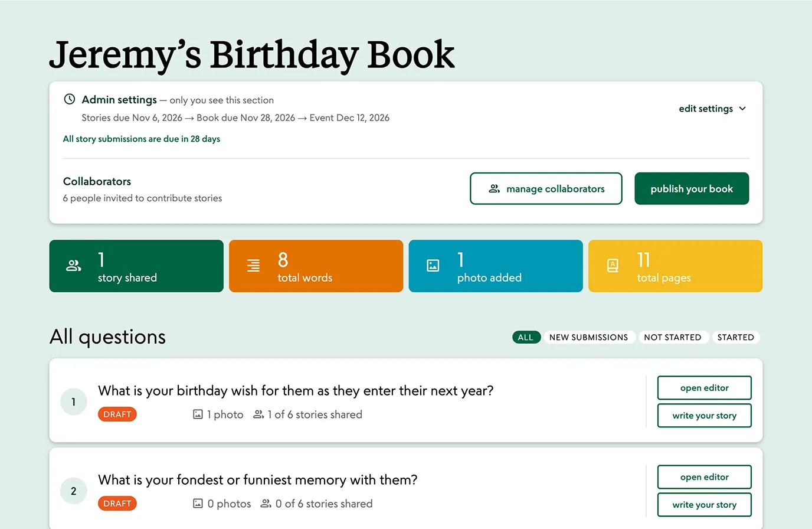This screenshot has height=529, width=812.
Task: Click 'What is your fondest or funniest memory' title
Action: 258,480
